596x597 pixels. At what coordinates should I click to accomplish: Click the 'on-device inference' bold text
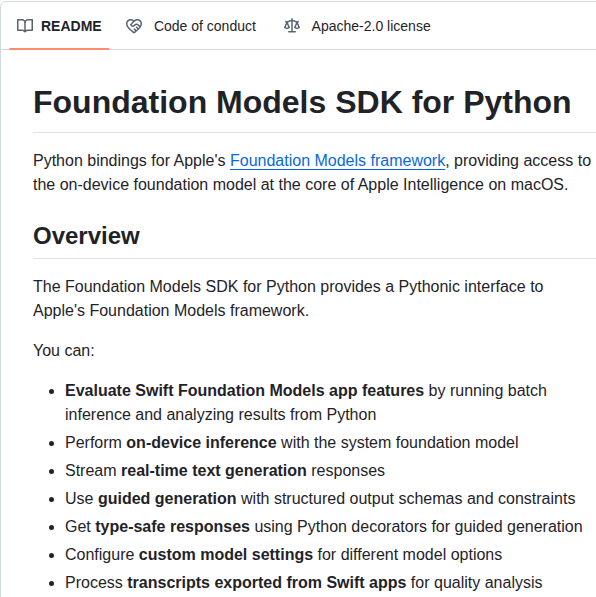tap(201, 443)
